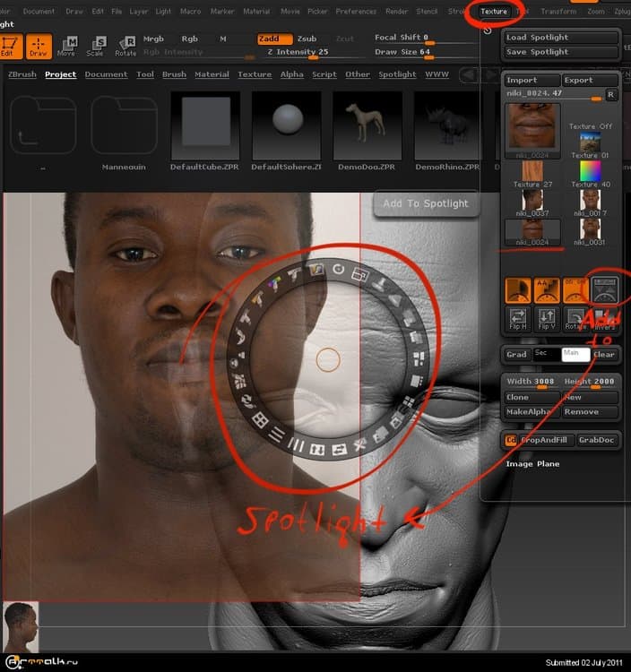Activate the Edit mode button
631x672 pixels.
pos(11,46)
